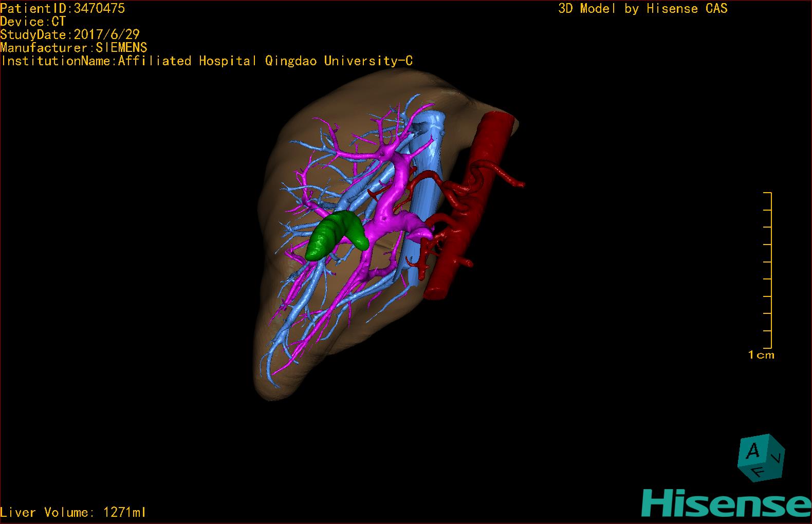
Task: Click the 1cm scale label
Action: click(x=761, y=354)
